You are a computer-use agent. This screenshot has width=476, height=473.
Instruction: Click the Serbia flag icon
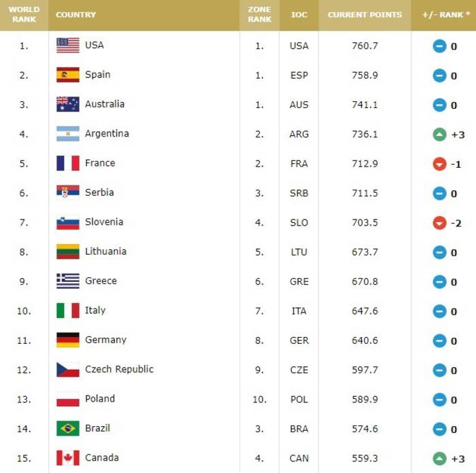click(x=68, y=192)
